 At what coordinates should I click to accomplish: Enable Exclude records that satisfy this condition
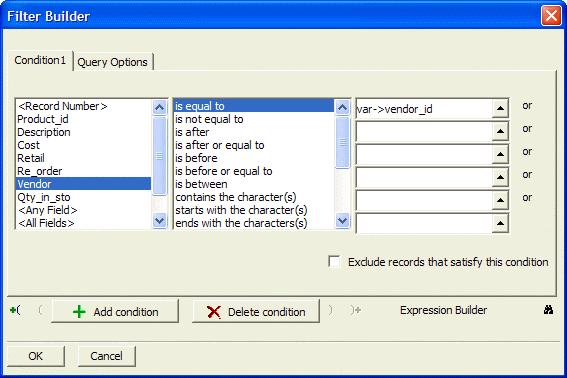click(334, 262)
